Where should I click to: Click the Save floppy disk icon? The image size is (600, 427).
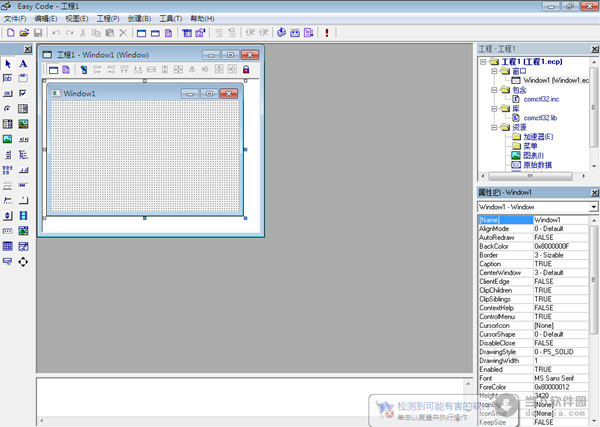click(x=38, y=33)
